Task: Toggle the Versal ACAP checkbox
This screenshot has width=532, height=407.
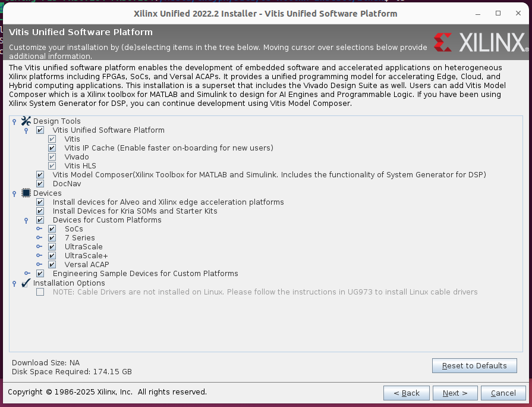Action: point(52,265)
